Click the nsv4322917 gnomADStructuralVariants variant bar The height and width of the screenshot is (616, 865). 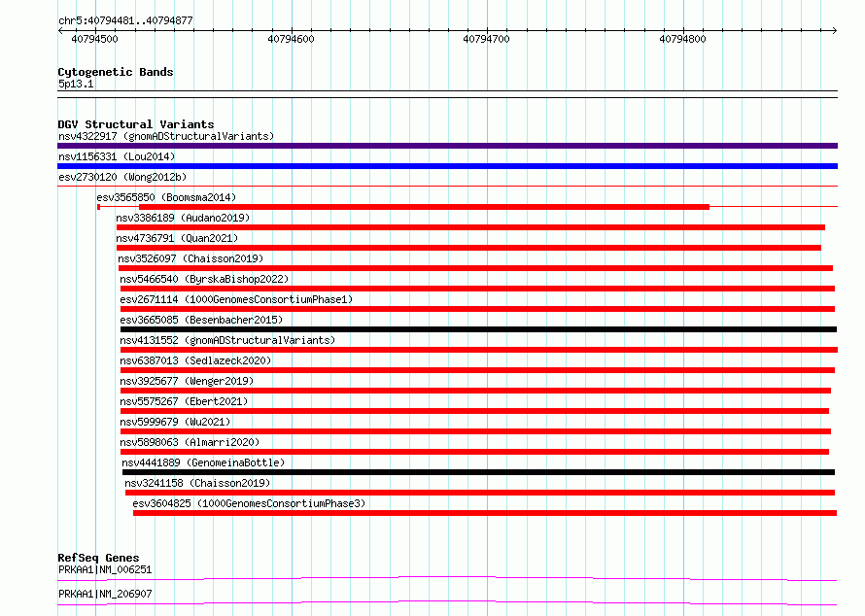447,146
